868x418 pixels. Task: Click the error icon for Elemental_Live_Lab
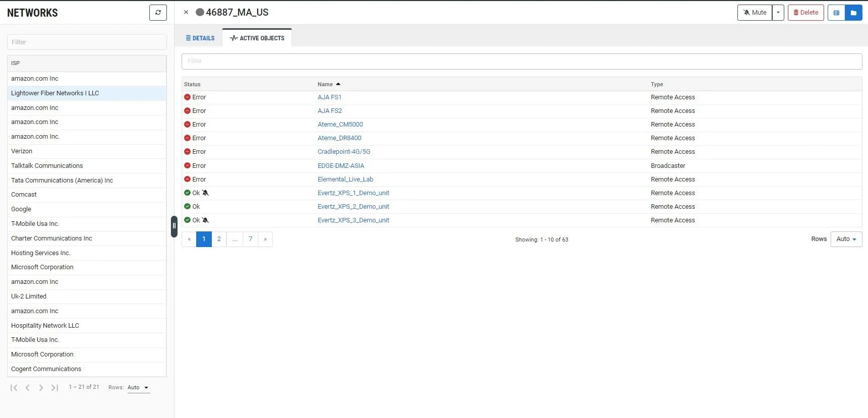pos(187,179)
